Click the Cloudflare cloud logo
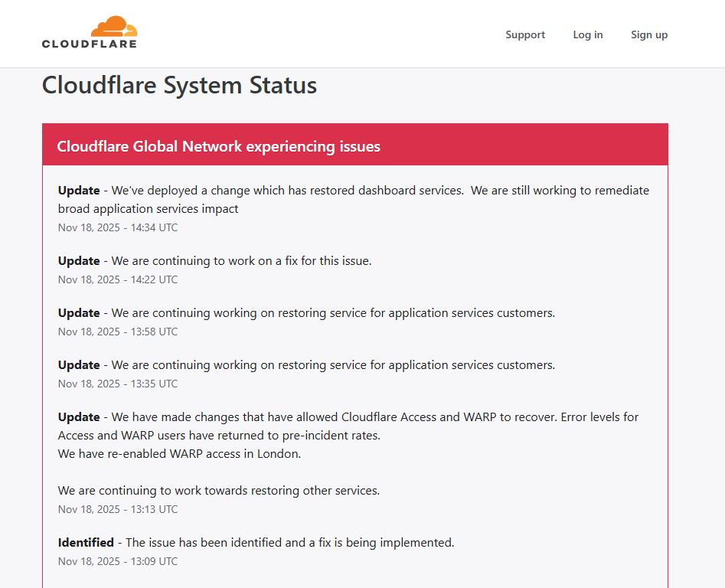The image size is (725, 588). 90,33
